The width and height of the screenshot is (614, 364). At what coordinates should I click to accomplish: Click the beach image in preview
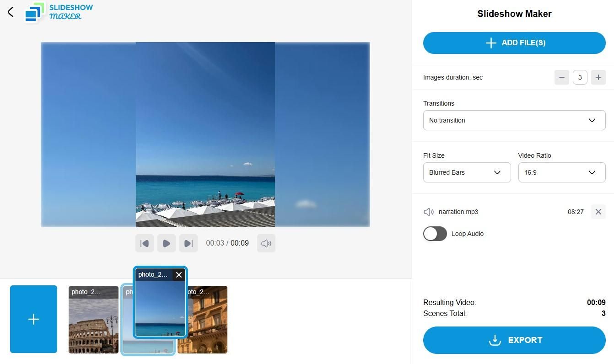205,134
